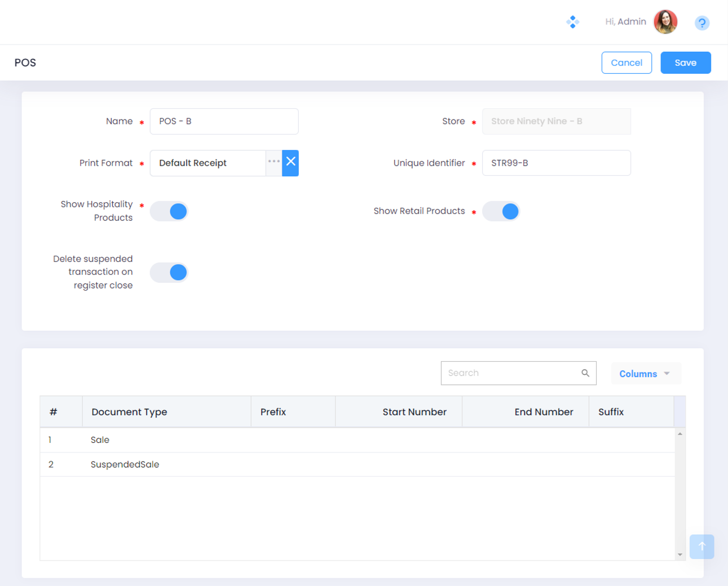Open the help question mark icon
Viewport: 728px width, 586px height.
tap(701, 23)
